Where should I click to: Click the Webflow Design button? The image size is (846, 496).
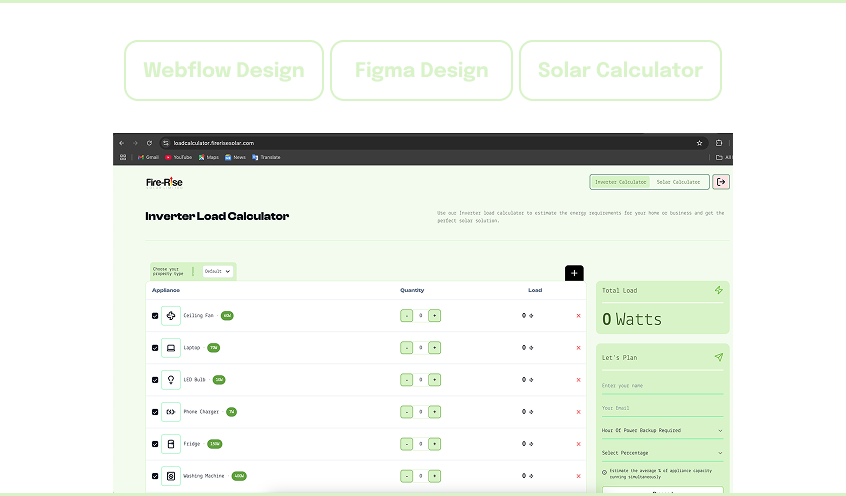[223, 70]
